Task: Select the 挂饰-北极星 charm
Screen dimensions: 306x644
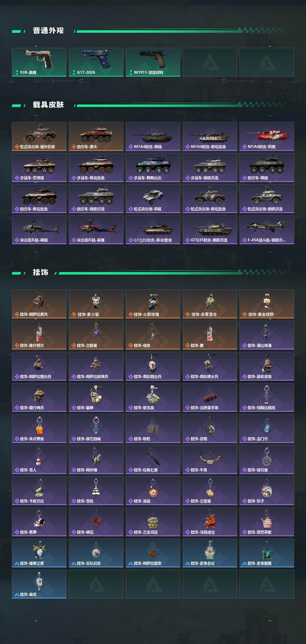Action: pos(96,335)
